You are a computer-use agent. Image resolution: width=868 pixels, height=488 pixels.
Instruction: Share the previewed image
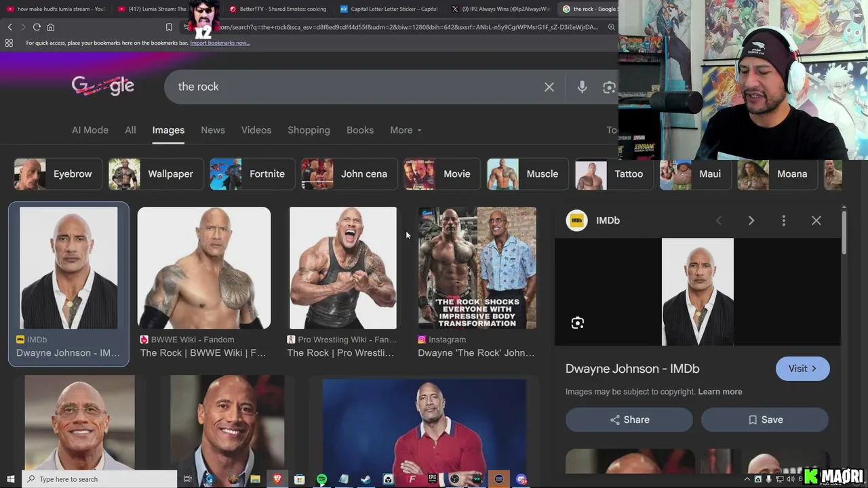pos(629,420)
